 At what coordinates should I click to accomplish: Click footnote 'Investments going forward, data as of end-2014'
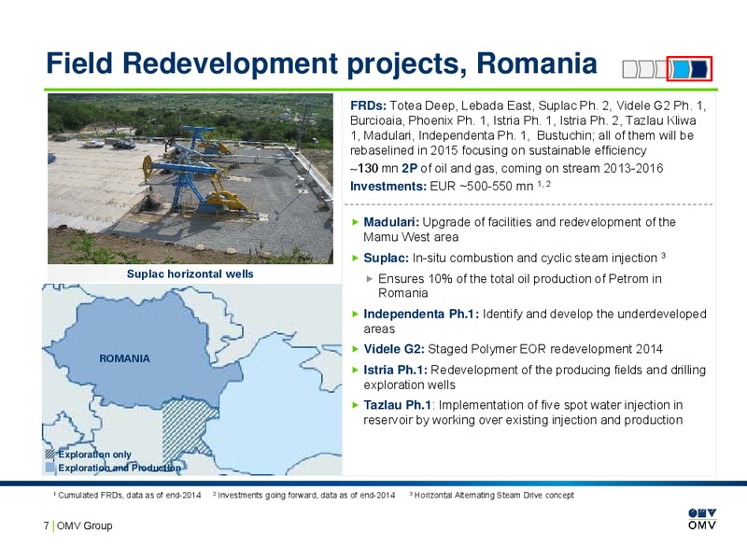pyautogui.click(x=304, y=496)
